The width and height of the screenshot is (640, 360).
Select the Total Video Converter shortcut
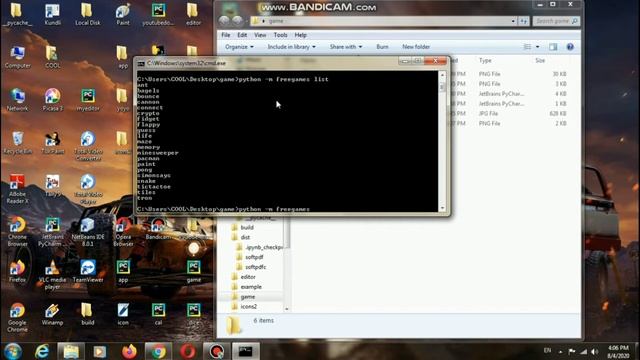(88, 146)
